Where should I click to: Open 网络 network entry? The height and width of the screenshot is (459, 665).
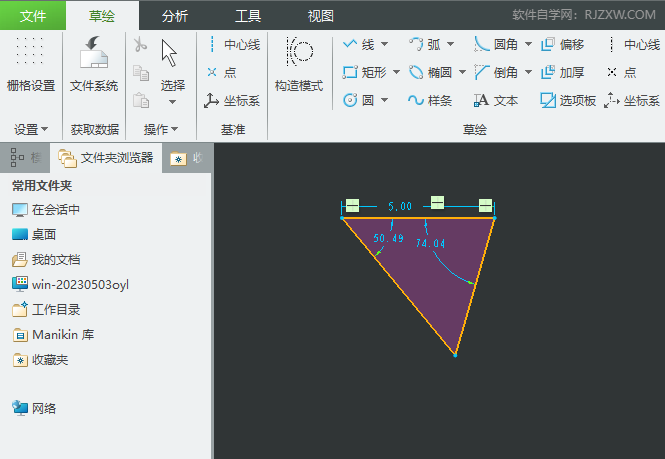(x=34, y=408)
